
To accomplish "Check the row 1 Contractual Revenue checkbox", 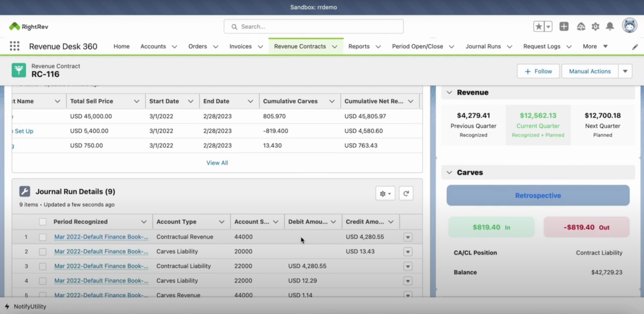I will [x=43, y=237].
